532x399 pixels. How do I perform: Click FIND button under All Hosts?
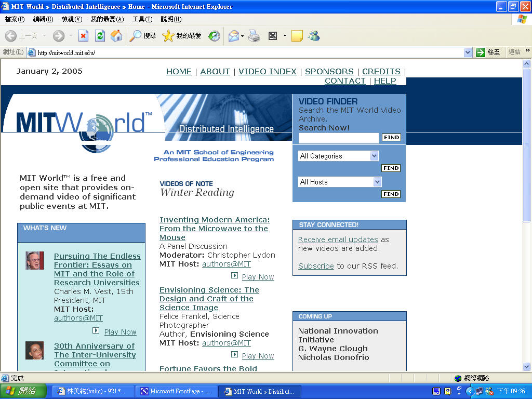tap(391, 194)
